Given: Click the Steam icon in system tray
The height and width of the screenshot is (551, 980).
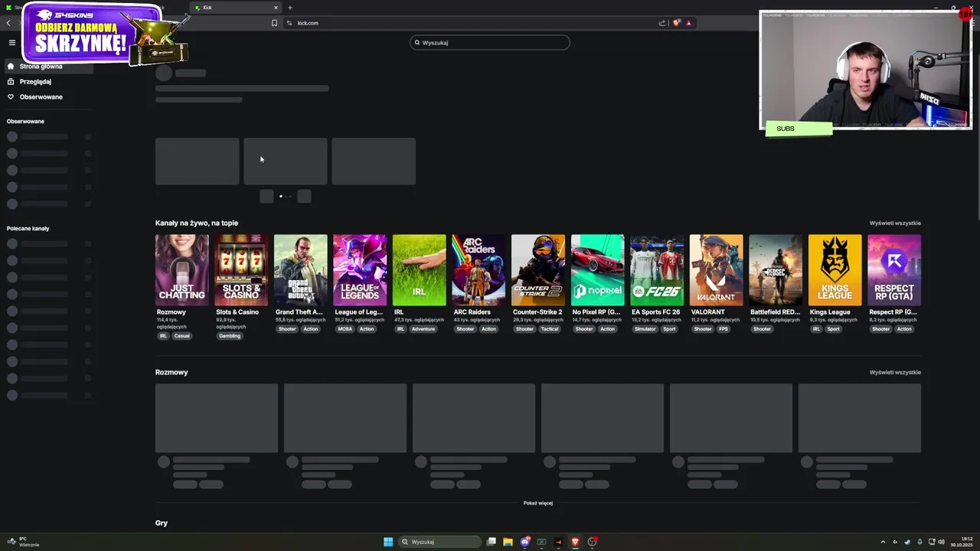Looking at the screenshot, I should point(907,542).
